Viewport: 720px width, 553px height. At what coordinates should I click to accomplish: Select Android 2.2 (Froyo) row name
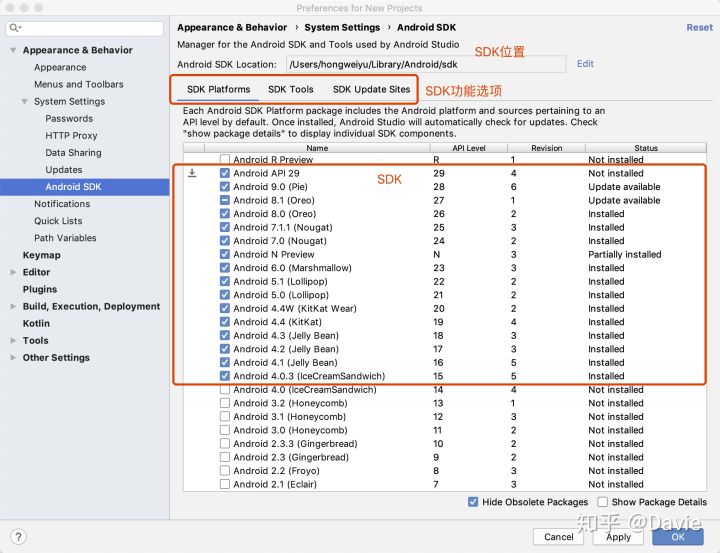tap(276, 471)
